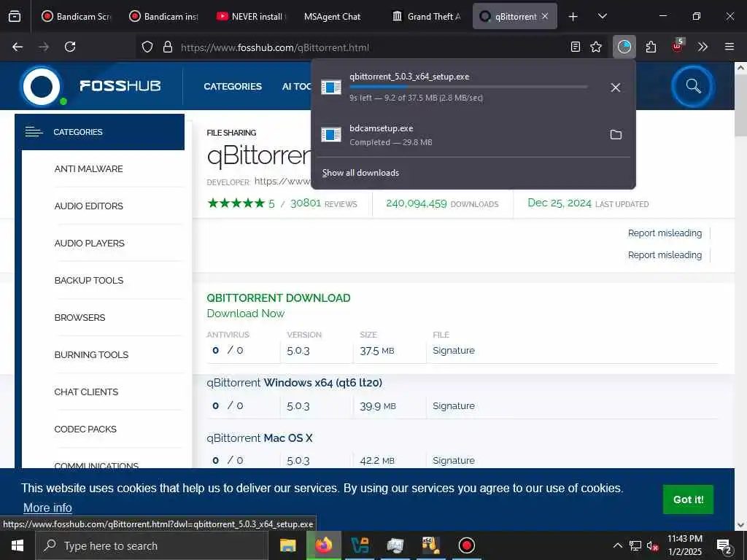The width and height of the screenshot is (747, 560).
Task: Open the tracking protection shield icon
Action: tap(147, 47)
